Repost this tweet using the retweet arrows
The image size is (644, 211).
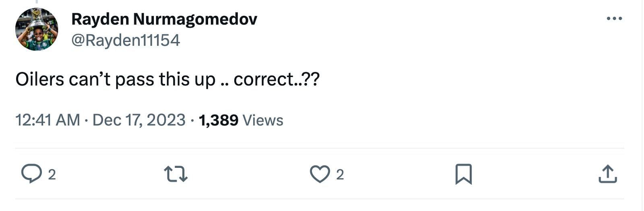click(176, 174)
